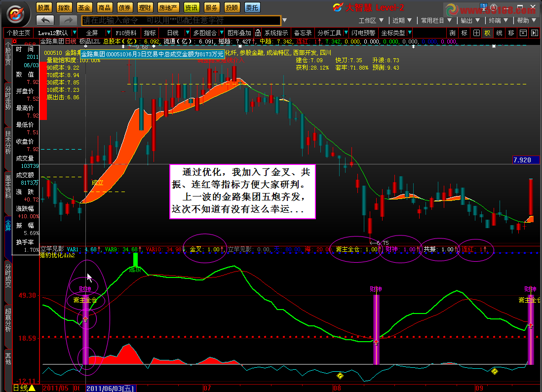Image resolution: width=542 pixels, height=392 pixels.
Task: Click the window-panel icon next to 移
Action: [523, 33]
